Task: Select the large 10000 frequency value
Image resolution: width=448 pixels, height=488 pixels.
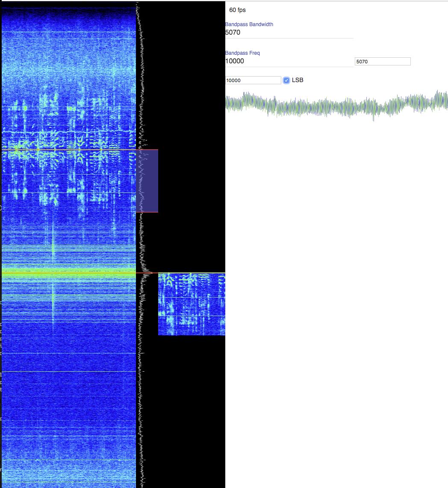Action: (x=235, y=61)
